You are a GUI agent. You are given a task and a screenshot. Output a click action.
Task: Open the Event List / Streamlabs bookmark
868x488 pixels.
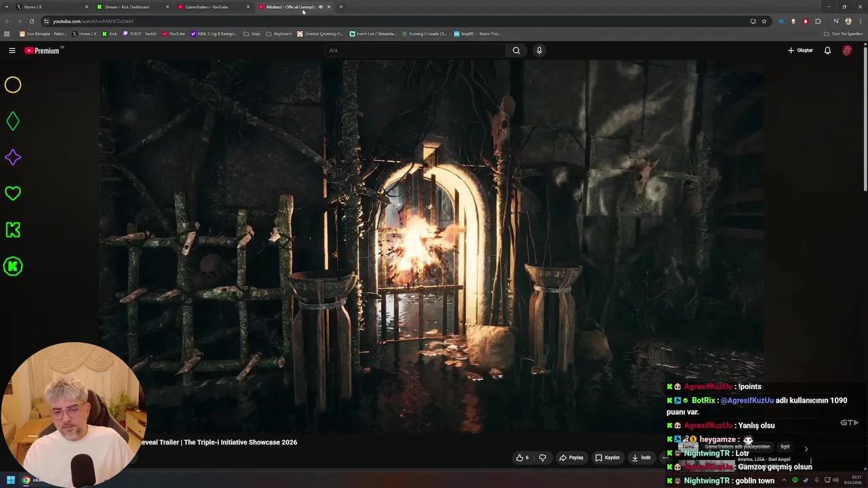coord(373,33)
